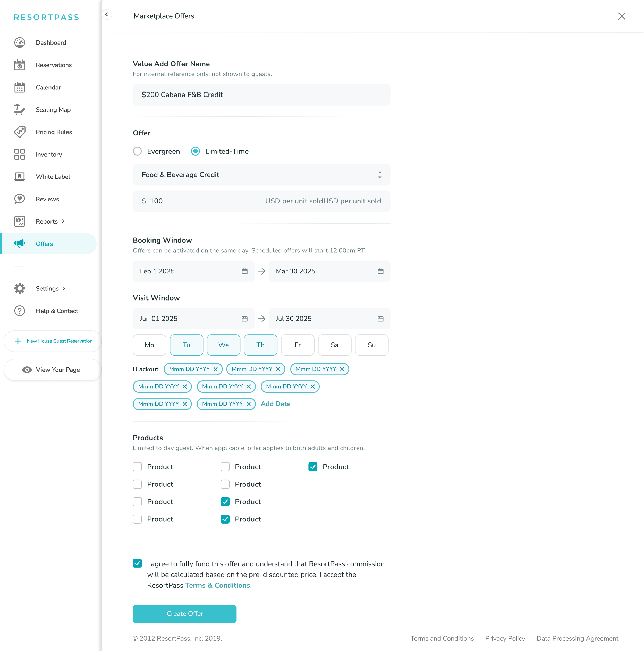Select the Evergreen radio option

(137, 151)
